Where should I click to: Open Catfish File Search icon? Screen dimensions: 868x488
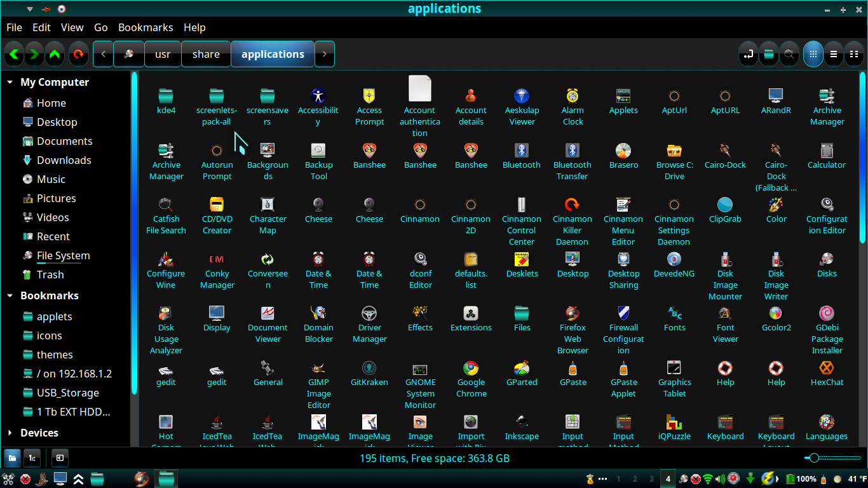(166, 204)
